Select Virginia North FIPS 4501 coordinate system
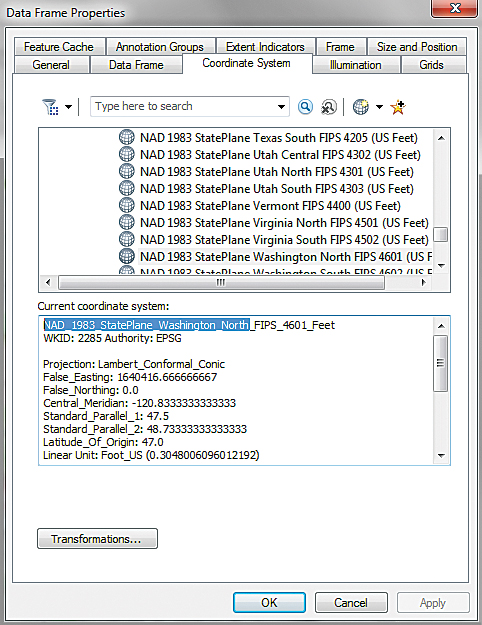Viewport: 482px width, 625px height. (284, 223)
